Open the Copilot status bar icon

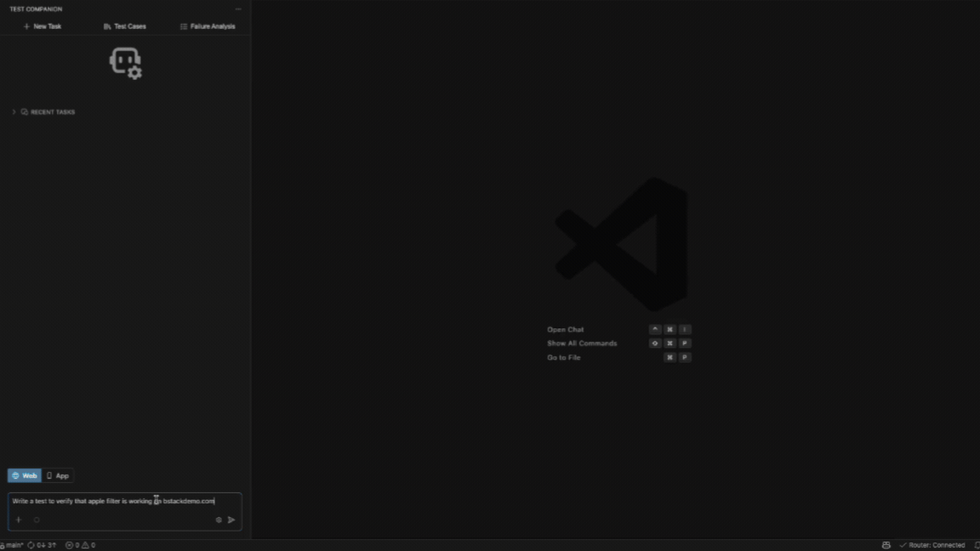(886, 545)
